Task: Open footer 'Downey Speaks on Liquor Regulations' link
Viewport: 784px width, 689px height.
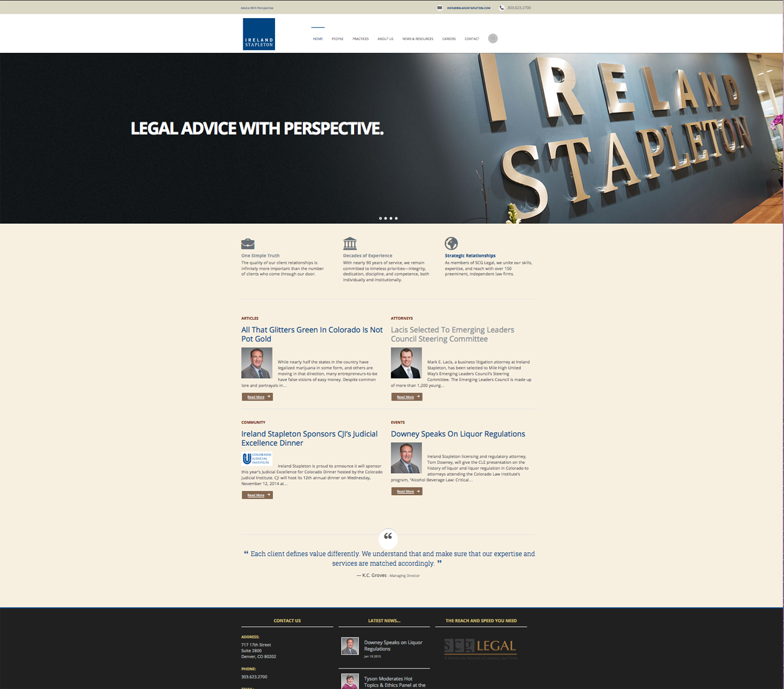Action: 393,645
